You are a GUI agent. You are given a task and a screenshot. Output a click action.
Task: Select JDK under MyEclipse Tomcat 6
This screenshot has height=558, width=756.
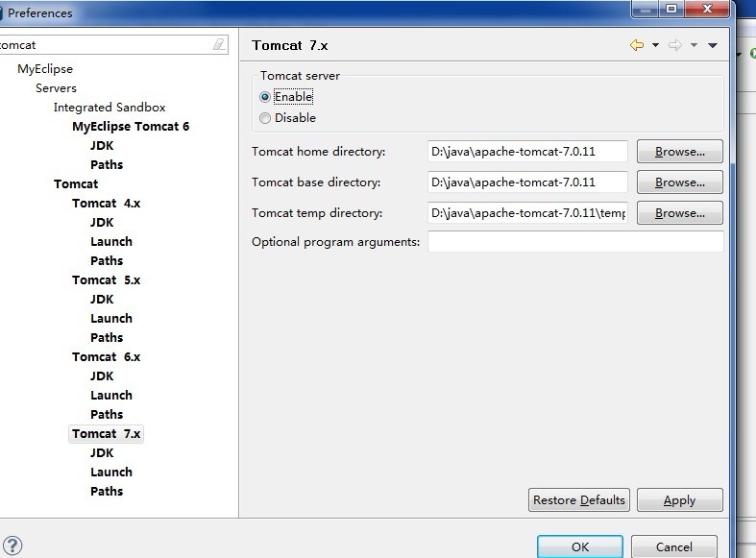tap(102, 146)
